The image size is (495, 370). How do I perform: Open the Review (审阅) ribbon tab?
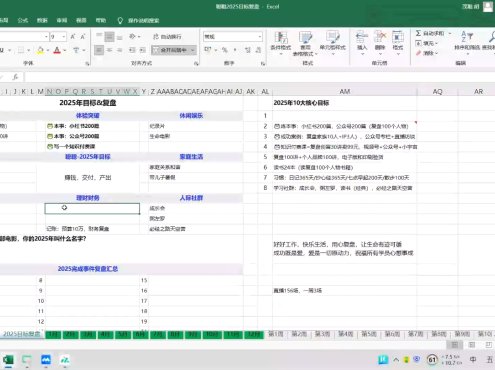62,20
